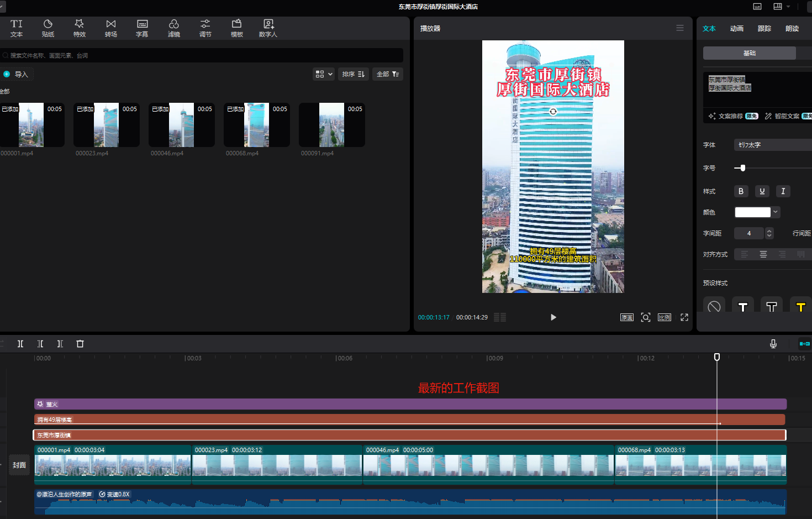Select the outlined T preset style
Viewport: 812px width, 519px height.
pyautogui.click(x=772, y=306)
